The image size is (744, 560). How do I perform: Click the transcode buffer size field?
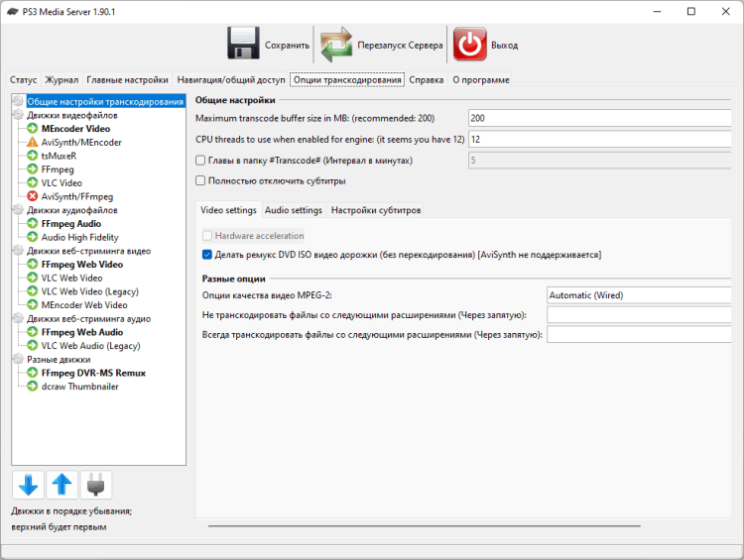600,118
